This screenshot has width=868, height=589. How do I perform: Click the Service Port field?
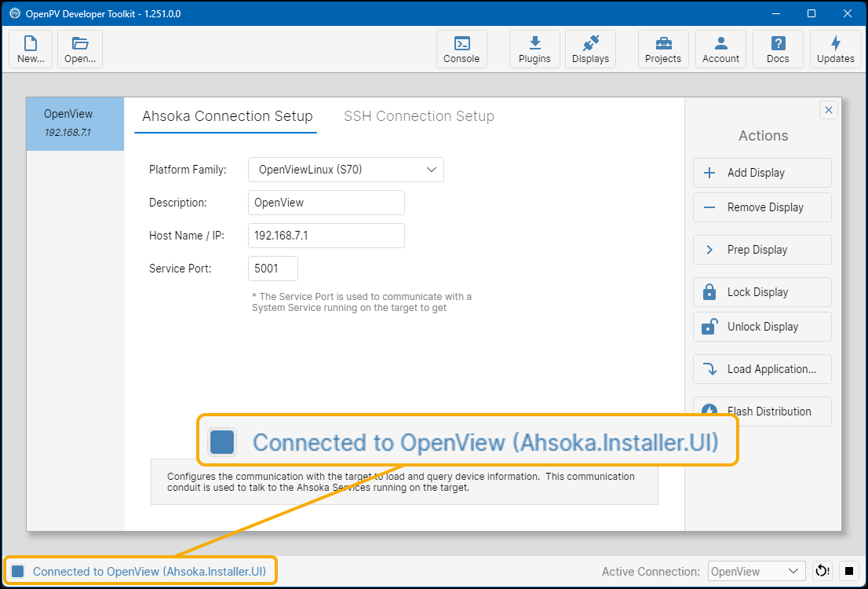pyautogui.click(x=273, y=269)
